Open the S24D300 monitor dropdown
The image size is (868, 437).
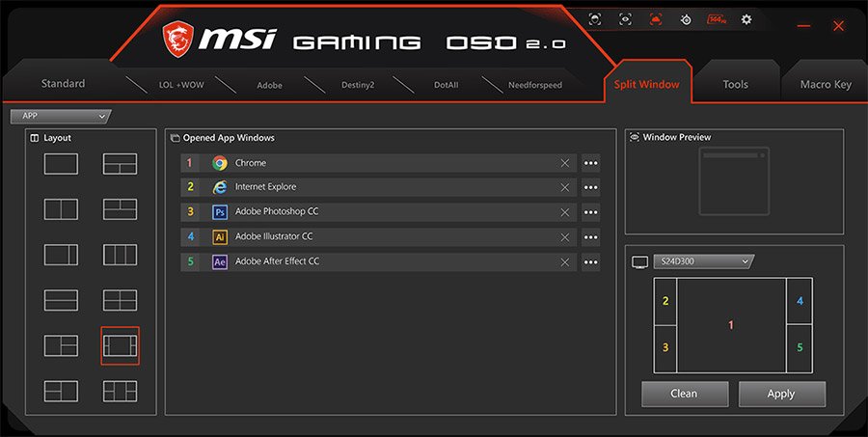click(704, 261)
